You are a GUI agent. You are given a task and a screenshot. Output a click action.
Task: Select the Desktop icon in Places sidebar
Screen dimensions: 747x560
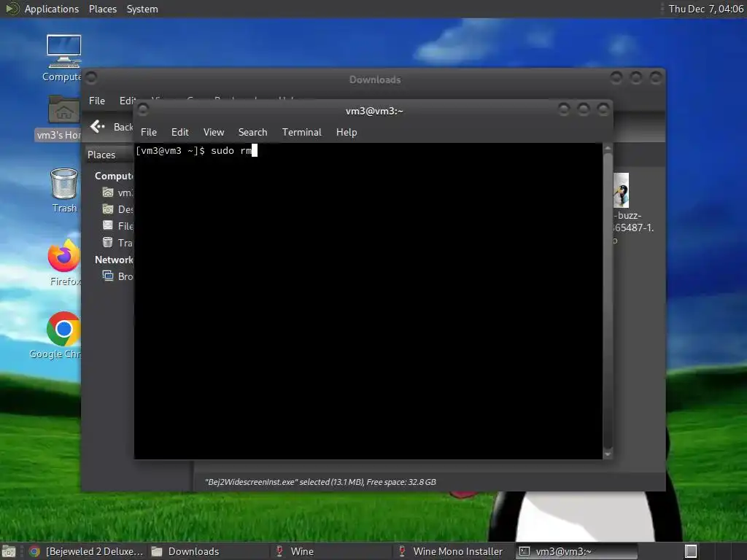click(108, 209)
